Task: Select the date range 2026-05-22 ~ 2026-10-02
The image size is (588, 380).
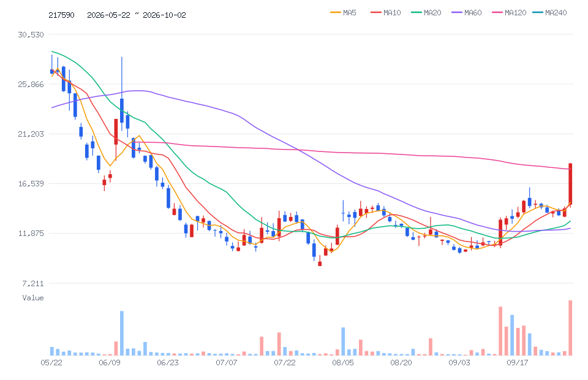Action: pyautogui.click(x=137, y=15)
